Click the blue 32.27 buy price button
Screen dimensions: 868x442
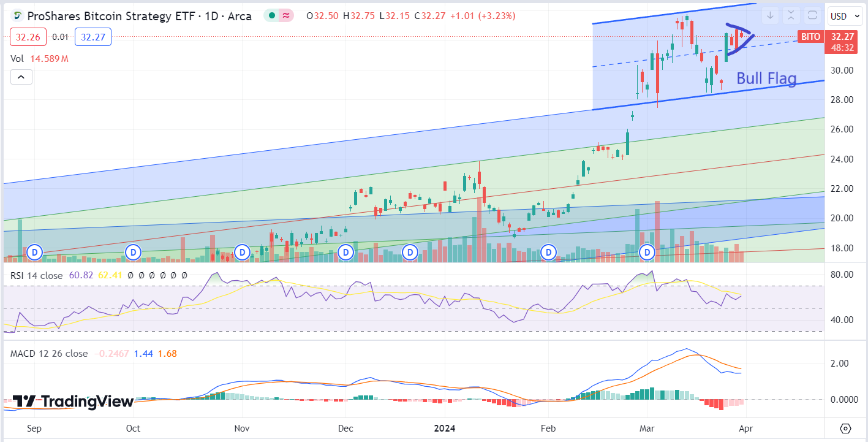pyautogui.click(x=93, y=37)
